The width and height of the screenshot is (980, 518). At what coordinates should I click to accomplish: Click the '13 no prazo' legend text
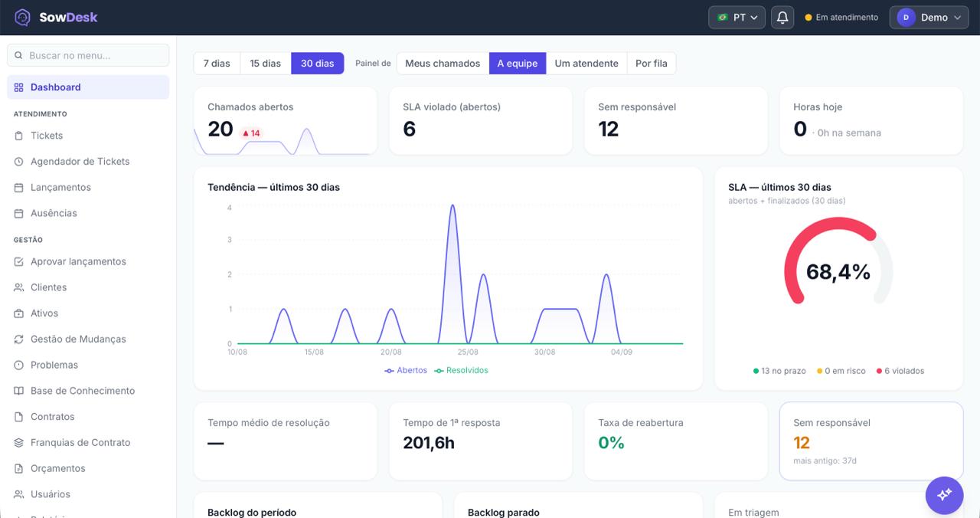click(x=783, y=371)
